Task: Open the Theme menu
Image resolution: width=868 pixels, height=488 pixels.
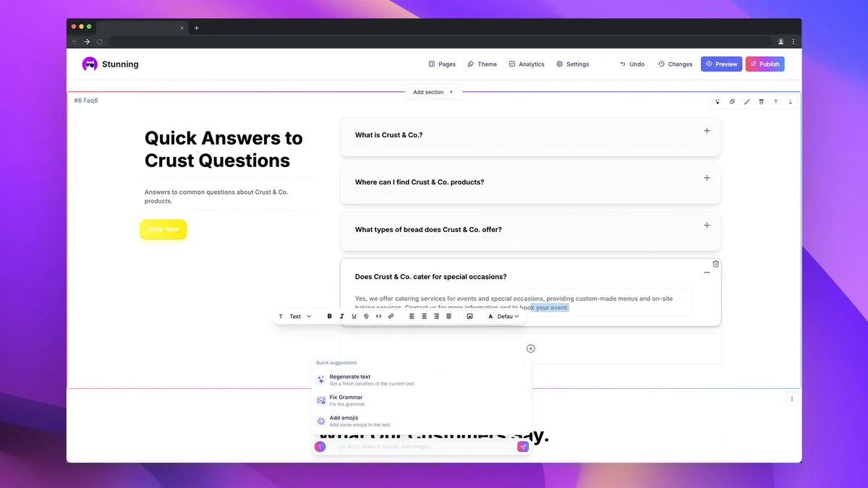Action: 482,64
